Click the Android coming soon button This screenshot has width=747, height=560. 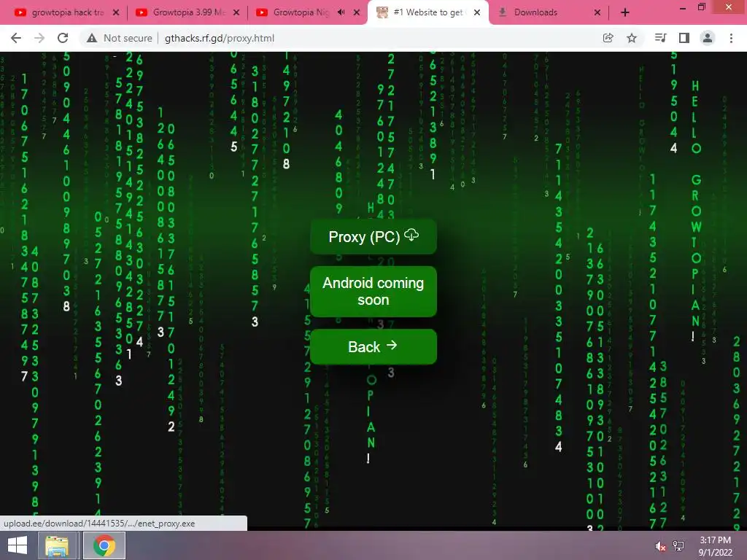point(373,292)
